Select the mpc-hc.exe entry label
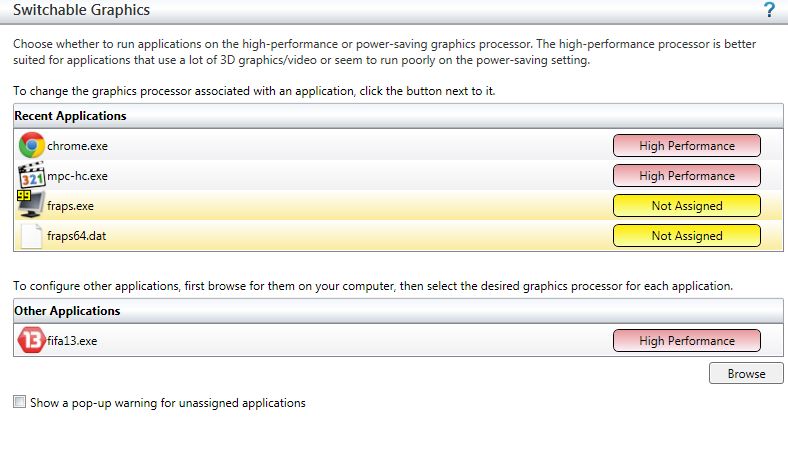Image resolution: width=788 pixels, height=471 pixels. point(77,176)
